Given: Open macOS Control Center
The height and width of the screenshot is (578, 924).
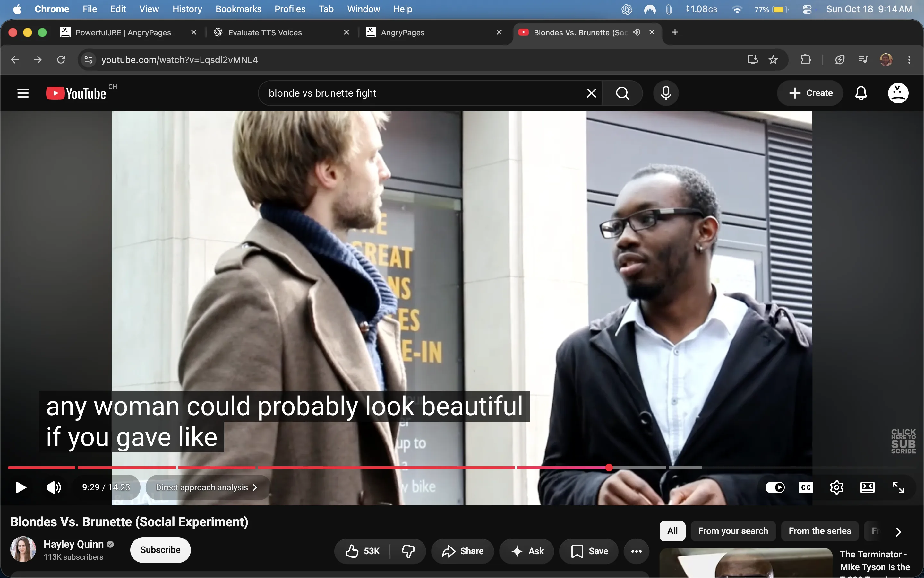Looking at the screenshot, I should point(807,9).
